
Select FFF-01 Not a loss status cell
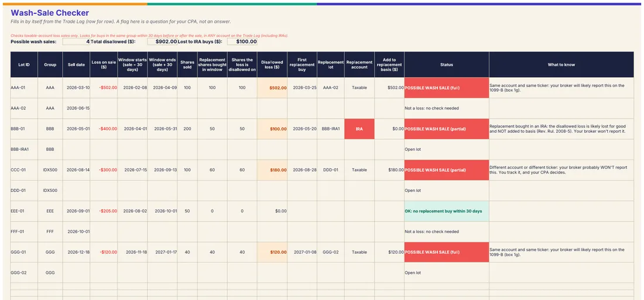point(447,232)
